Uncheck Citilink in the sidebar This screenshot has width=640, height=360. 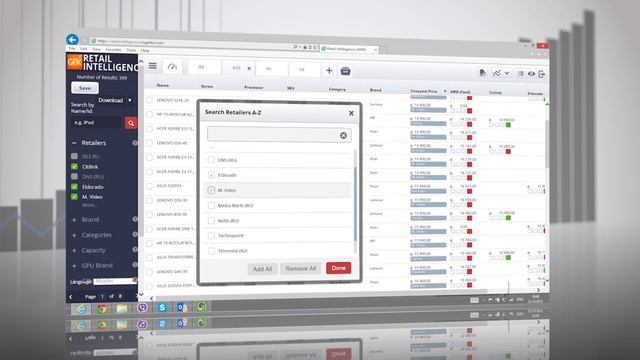[74, 167]
